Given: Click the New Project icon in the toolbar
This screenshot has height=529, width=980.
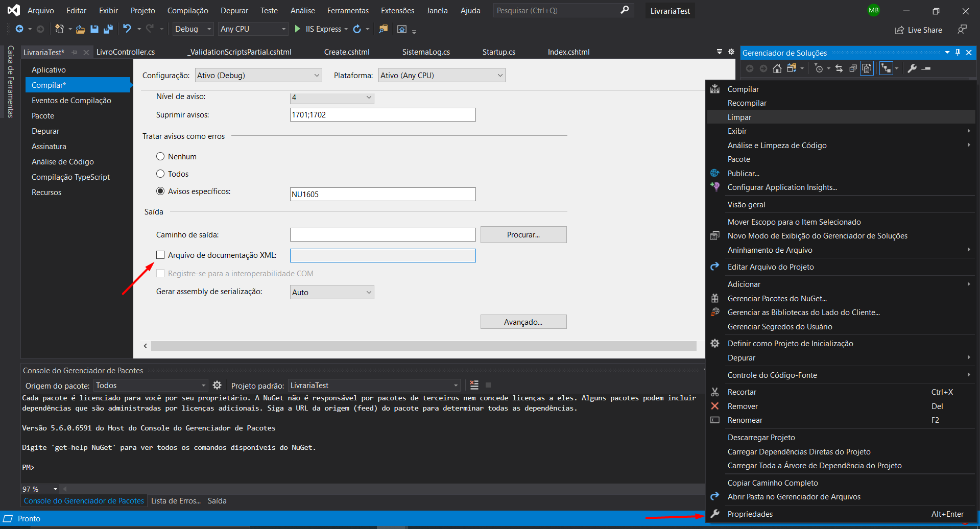Looking at the screenshot, I should click(x=59, y=29).
